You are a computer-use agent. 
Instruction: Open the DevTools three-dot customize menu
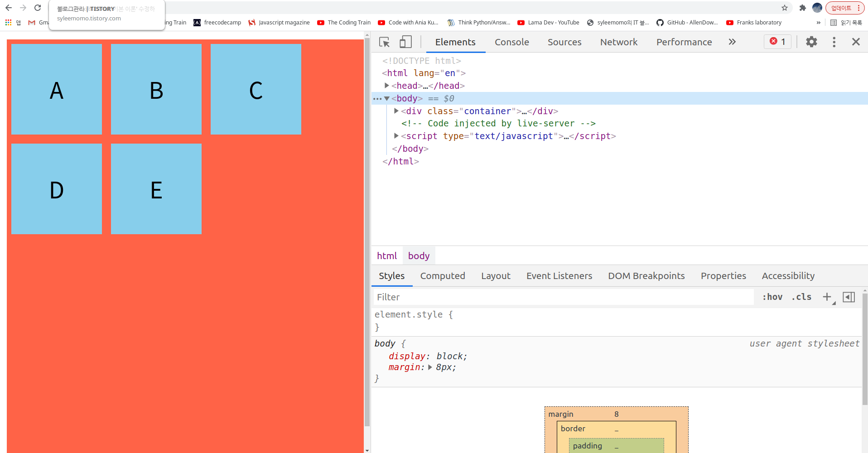click(x=834, y=42)
